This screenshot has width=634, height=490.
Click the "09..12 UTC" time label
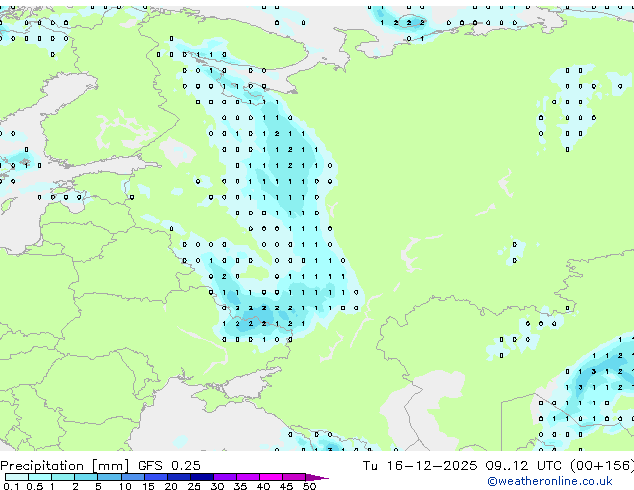pyautogui.click(x=524, y=465)
